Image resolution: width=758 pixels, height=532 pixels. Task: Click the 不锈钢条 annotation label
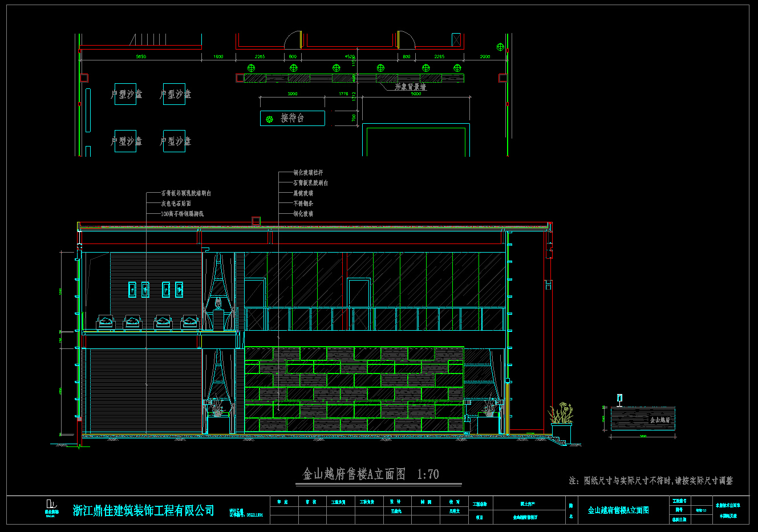(303, 204)
